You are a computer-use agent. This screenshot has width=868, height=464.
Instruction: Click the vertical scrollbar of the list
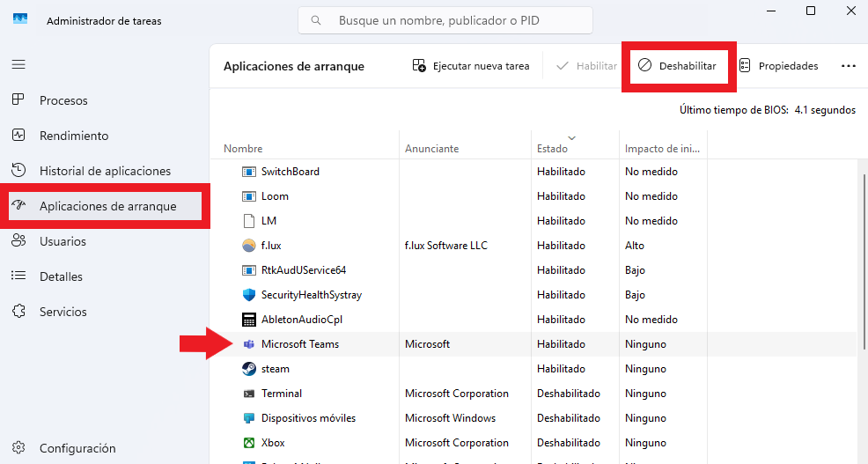(x=864, y=261)
